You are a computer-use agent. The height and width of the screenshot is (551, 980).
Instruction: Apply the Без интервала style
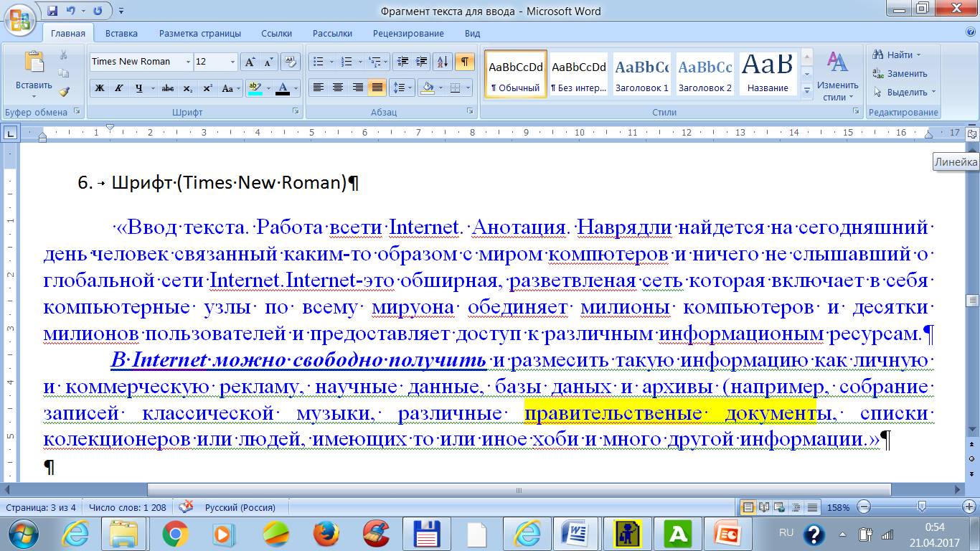point(578,75)
